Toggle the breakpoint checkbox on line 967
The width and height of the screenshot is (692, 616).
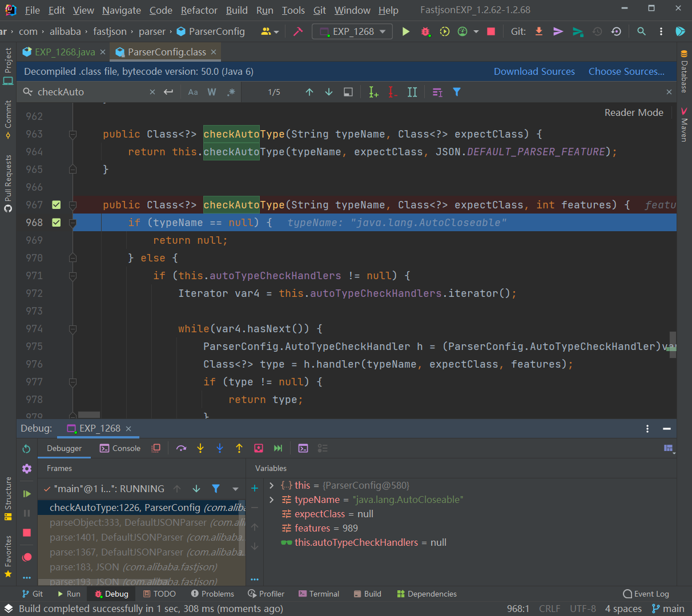56,204
